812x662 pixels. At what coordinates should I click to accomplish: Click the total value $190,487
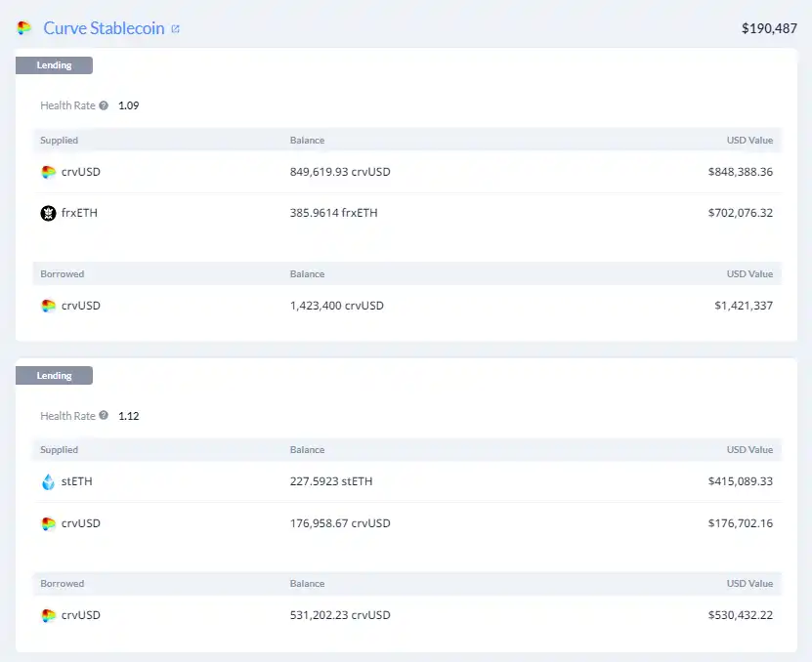click(x=769, y=28)
